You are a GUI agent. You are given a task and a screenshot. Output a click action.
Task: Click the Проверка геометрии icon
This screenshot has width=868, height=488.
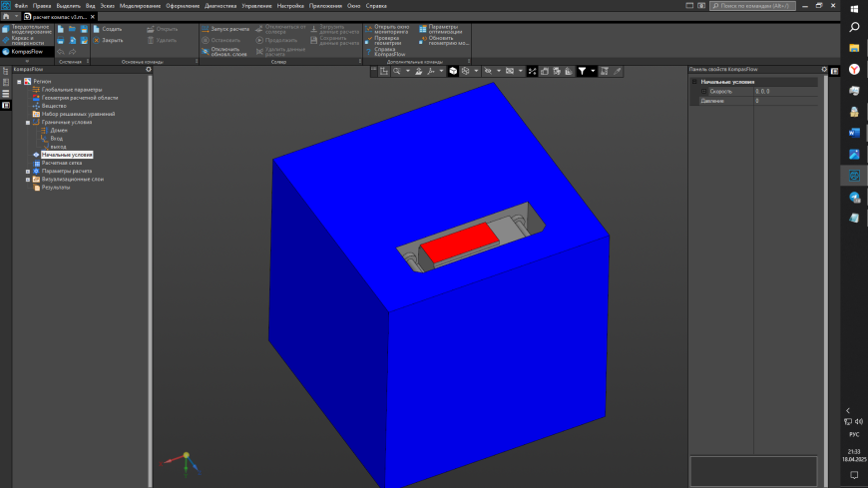369,41
